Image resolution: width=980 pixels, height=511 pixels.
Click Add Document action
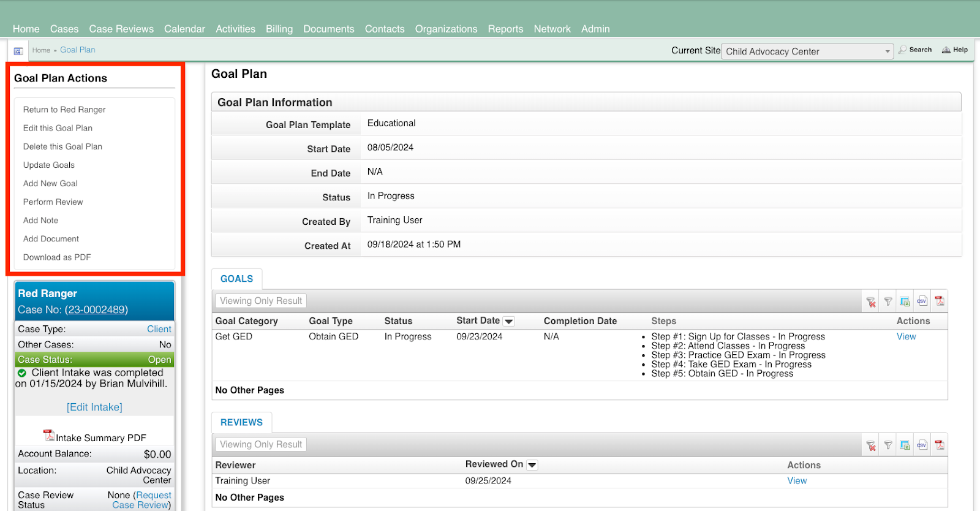coord(51,238)
